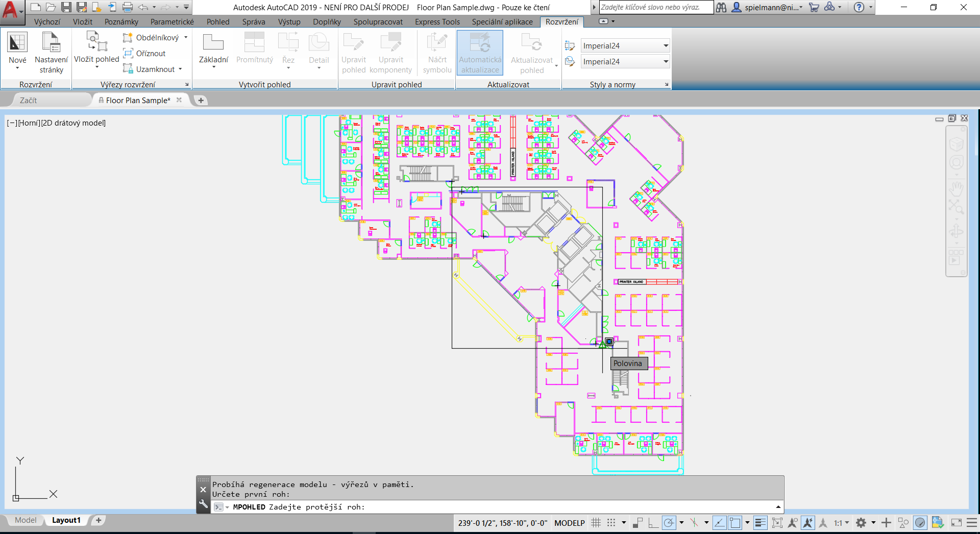This screenshot has width=980, height=534.
Task: Open the Parametrické ribbon tab
Action: [x=172, y=21]
